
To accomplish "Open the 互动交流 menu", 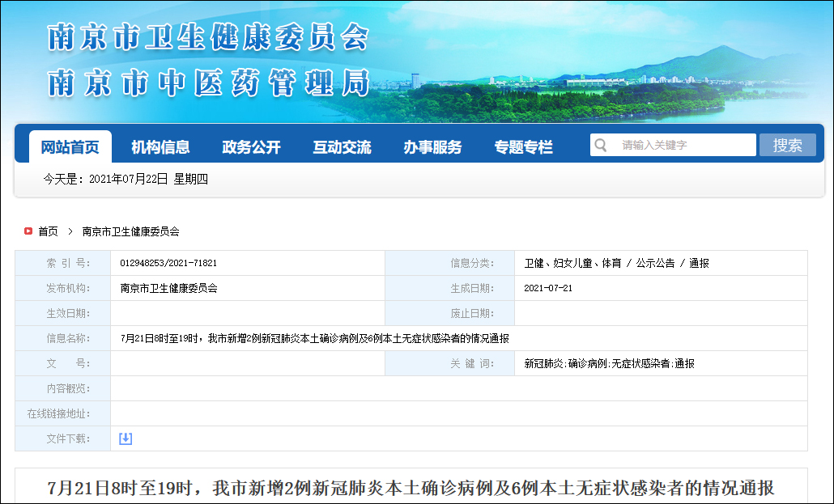I will [342, 147].
